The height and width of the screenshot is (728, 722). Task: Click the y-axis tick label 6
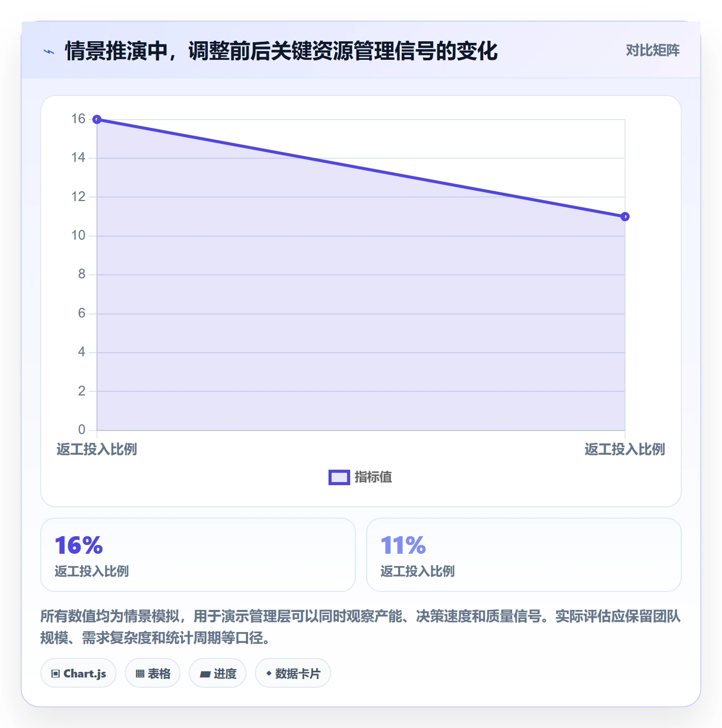click(x=81, y=313)
